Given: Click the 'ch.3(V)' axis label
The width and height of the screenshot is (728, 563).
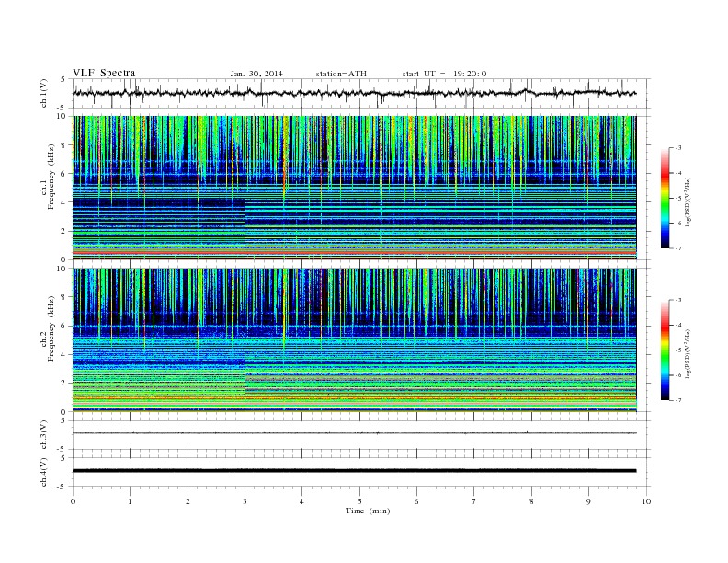Looking at the screenshot, I should [x=44, y=435].
